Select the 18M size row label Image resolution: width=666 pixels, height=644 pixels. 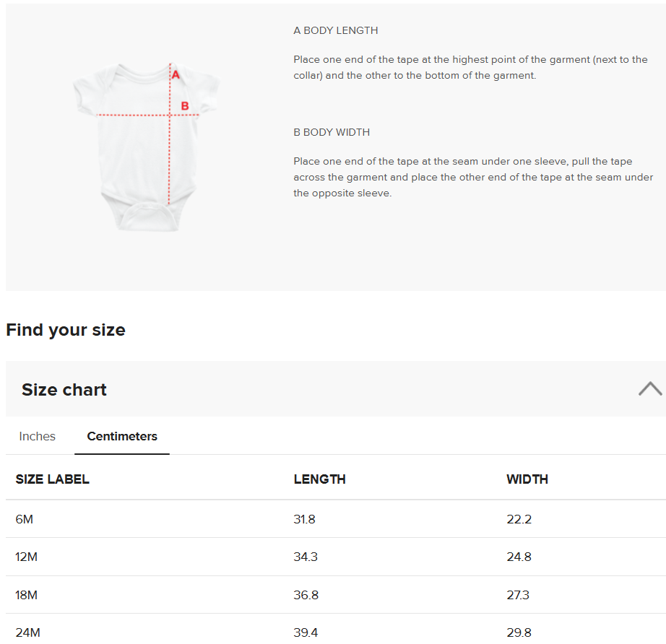coord(26,595)
